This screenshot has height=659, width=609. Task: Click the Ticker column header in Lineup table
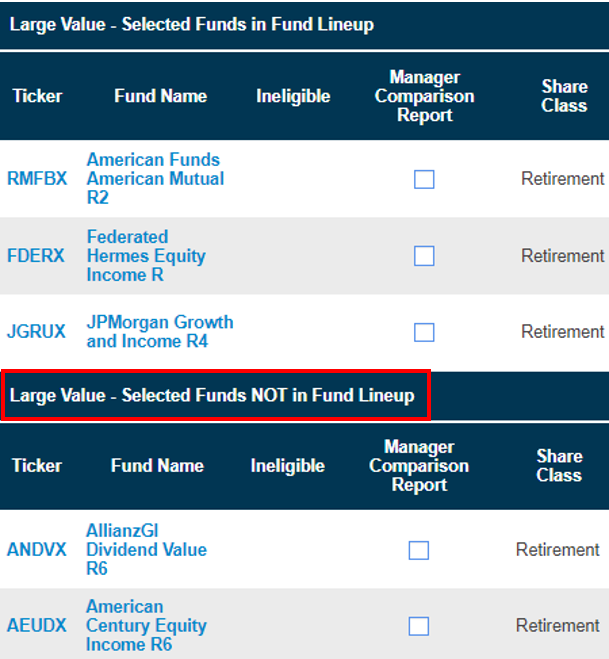click(x=37, y=96)
